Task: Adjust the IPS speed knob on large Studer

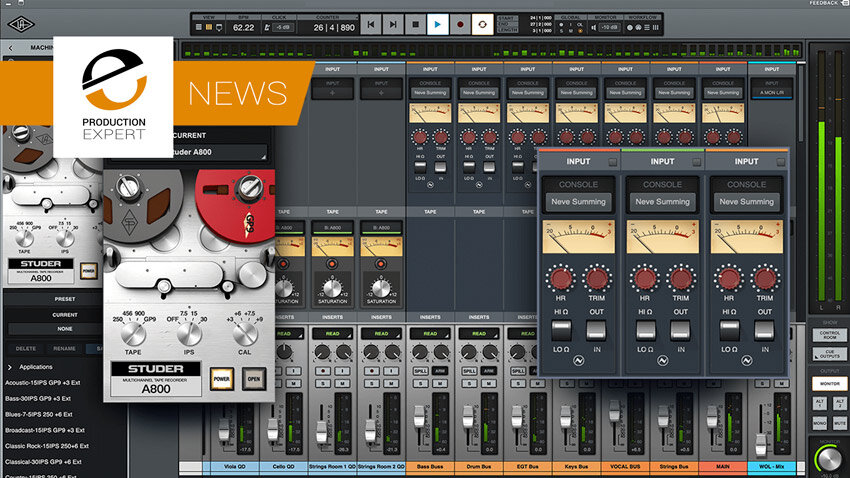Action: pos(189,334)
